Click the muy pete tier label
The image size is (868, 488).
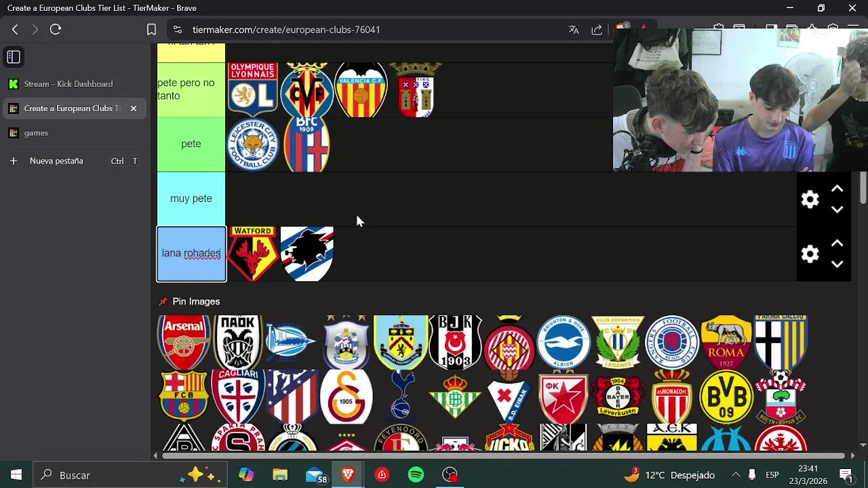point(191,199)
